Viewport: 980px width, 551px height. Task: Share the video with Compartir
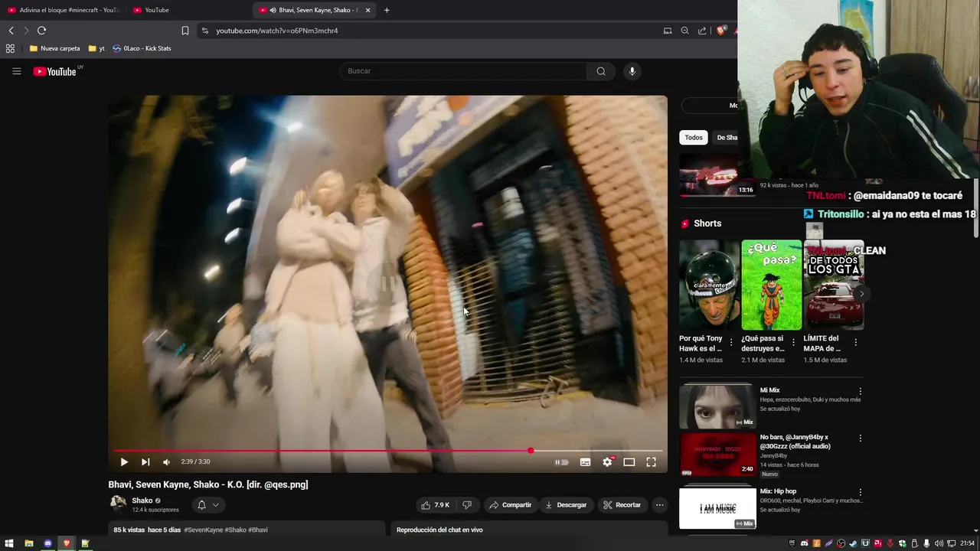[511, 505]
